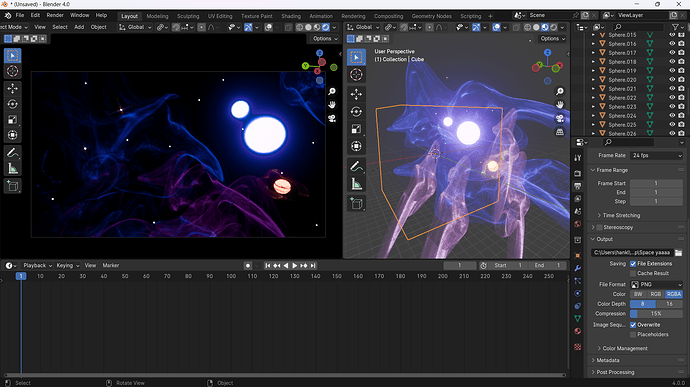This screenshot has width=690, height=387.
Task: Open the Marker menu in the timeline
Action: click(110, 265)
